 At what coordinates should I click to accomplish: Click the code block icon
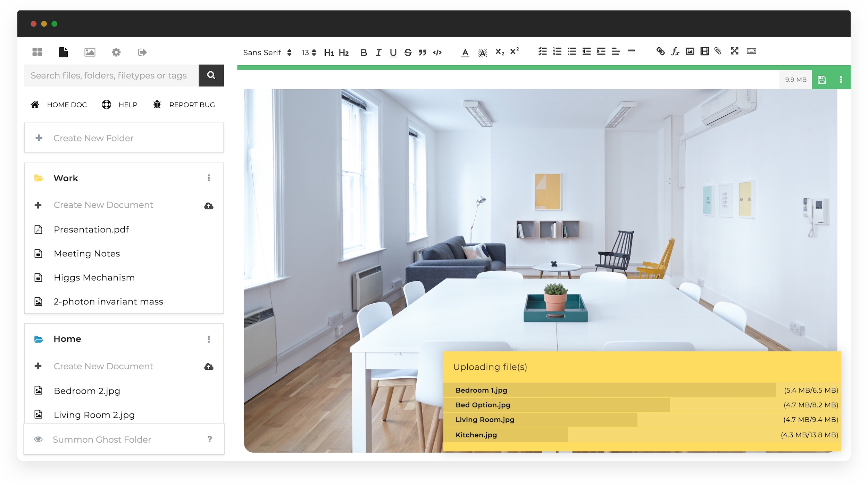[437, 52]
